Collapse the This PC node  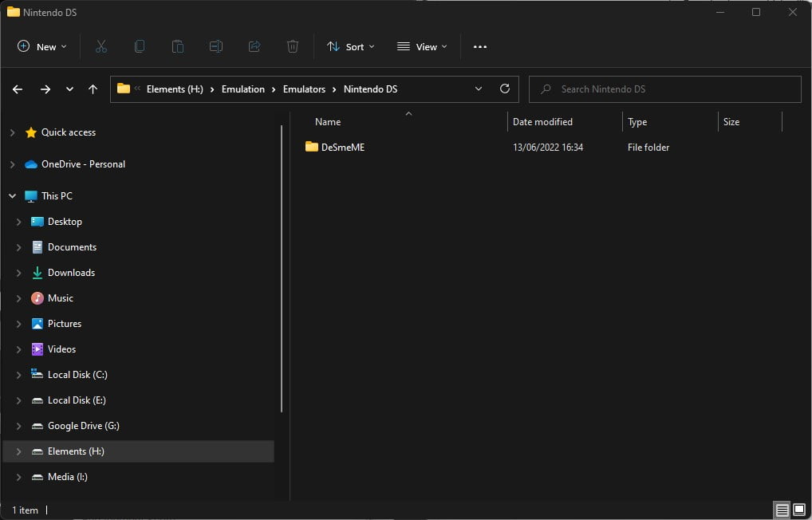click(x=13, y=195)
